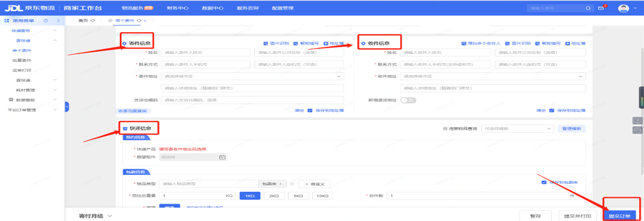Viewport: 644px width, 221px height.
Task: Expand the 耗材管理 submenu
Action: 55,90
